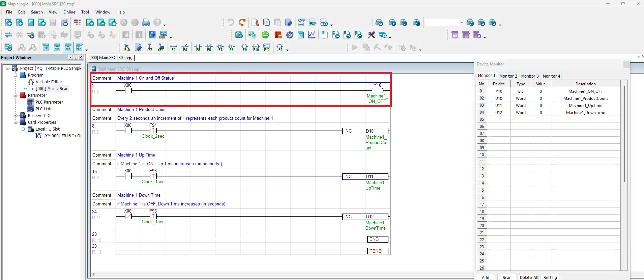This screenshot has width=644, height=280.
Task: Click the Save All toolbar icon
Action: (x=64, y=23)
